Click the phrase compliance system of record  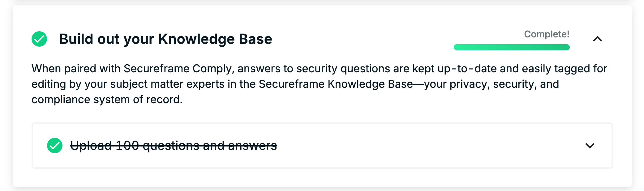(107, 100)
